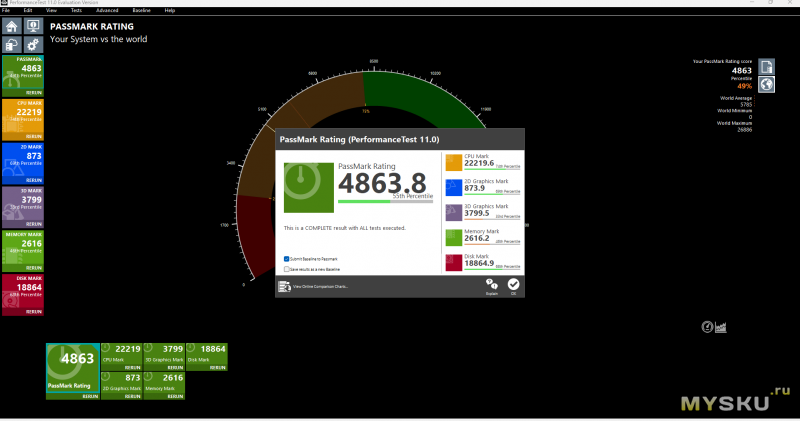Viewport: 800px width, 421px height.
Task: Click the CPU Mark percentile bar in dialog
Action: click(492, 169)
